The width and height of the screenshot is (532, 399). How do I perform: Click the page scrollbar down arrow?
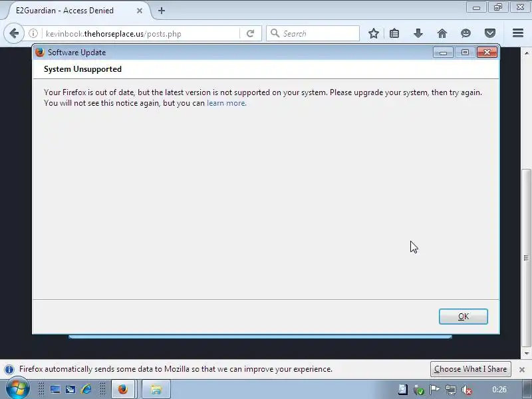coord(526,354)
